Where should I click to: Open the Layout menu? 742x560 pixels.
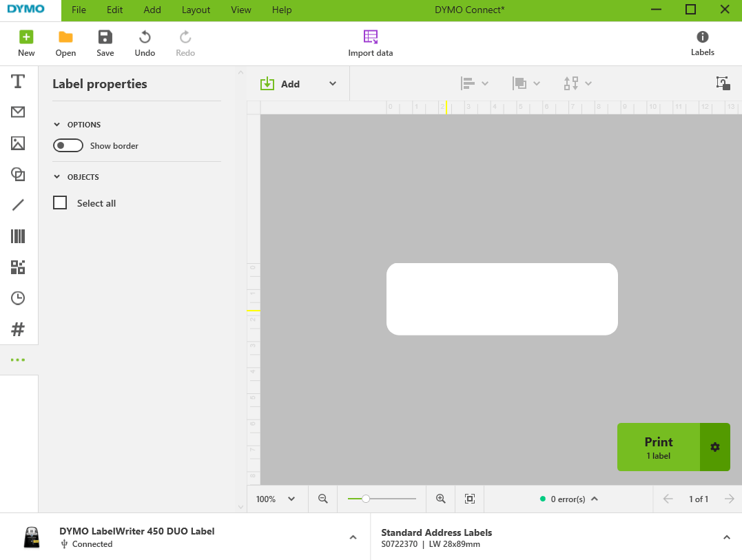pyautogui.click(x=196, y=10)
